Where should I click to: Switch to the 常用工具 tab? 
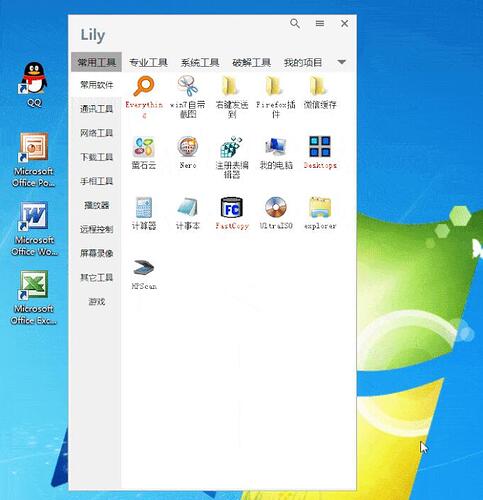(96, 62)
